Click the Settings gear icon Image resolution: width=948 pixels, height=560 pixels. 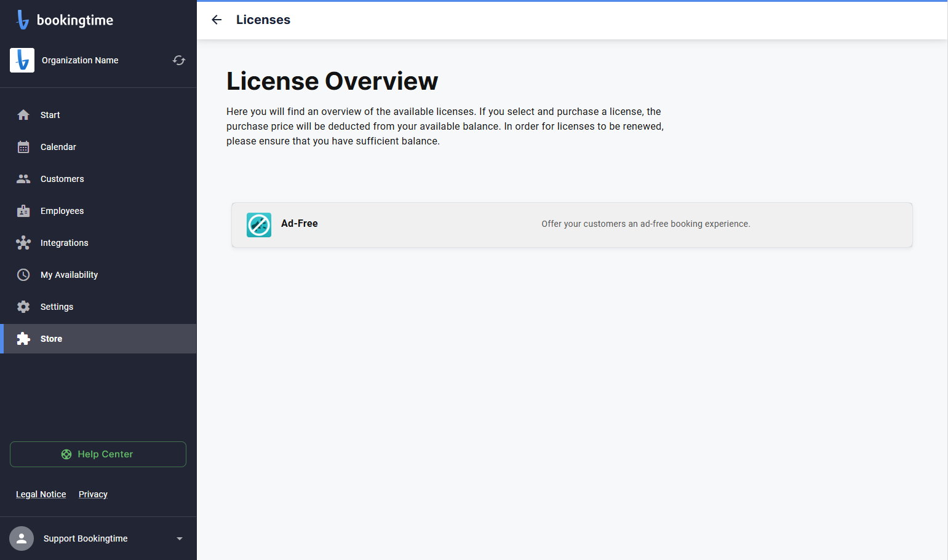23,307
